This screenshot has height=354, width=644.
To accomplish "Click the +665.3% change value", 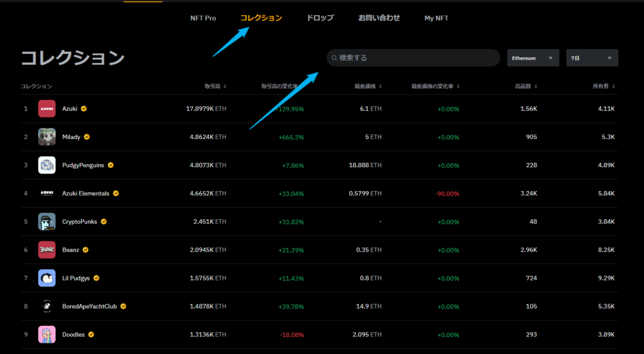I will tap(291, 137).
